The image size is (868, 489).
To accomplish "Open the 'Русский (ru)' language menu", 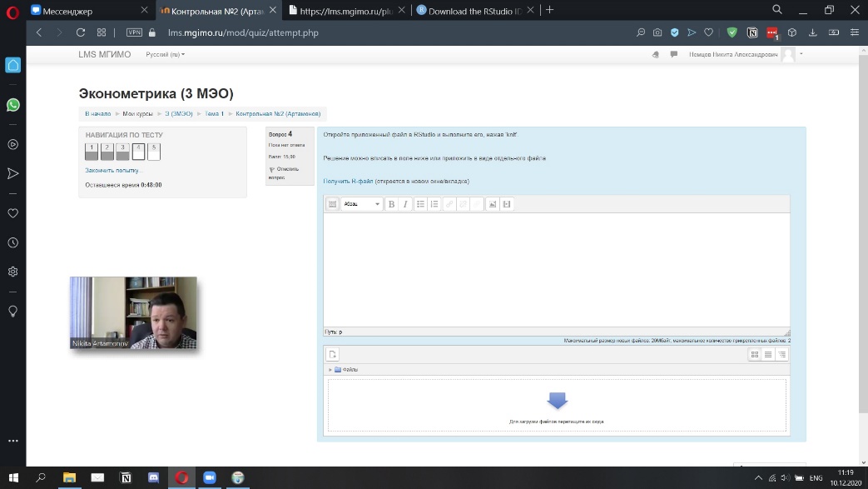I will [165, 54].
